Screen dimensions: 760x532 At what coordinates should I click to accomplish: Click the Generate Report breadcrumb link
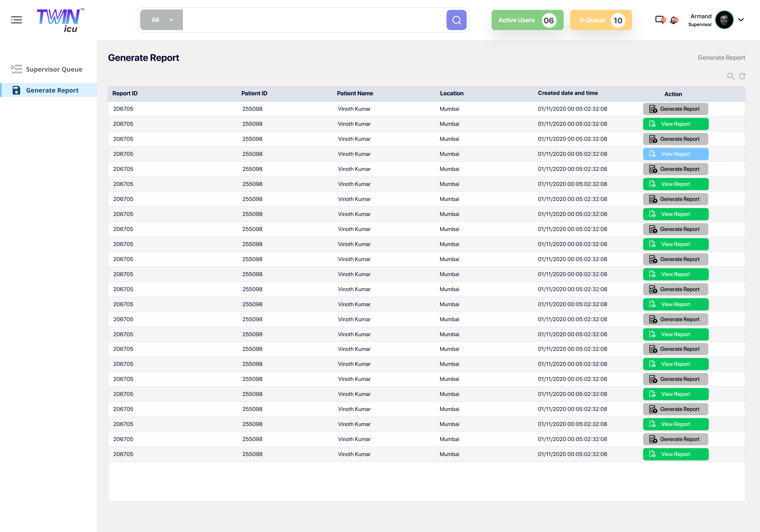point(721,58)
